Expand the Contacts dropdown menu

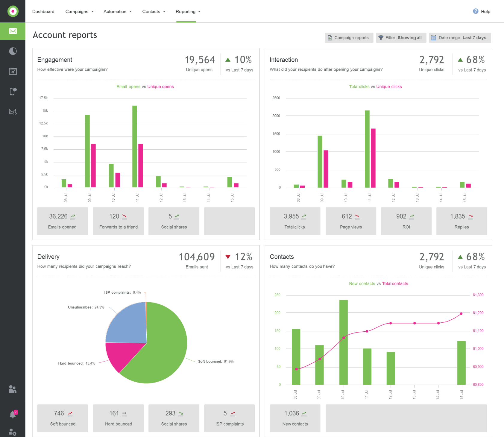tap(154, 11)
